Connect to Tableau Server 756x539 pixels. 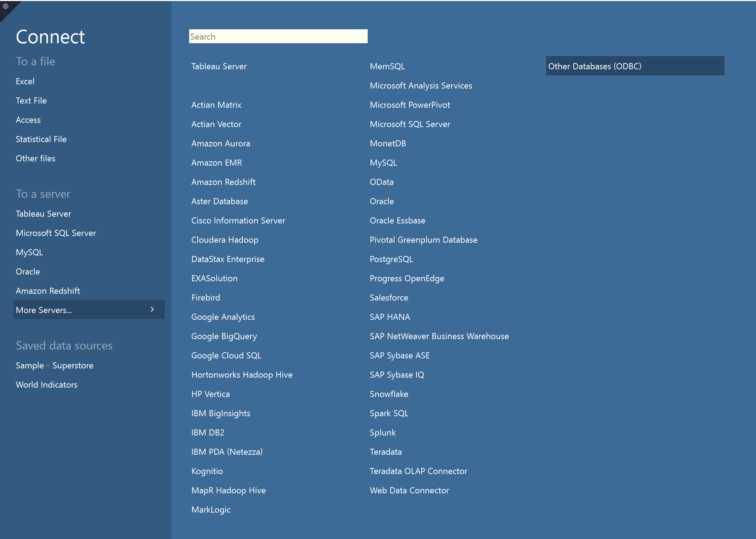tap(43, 213)
